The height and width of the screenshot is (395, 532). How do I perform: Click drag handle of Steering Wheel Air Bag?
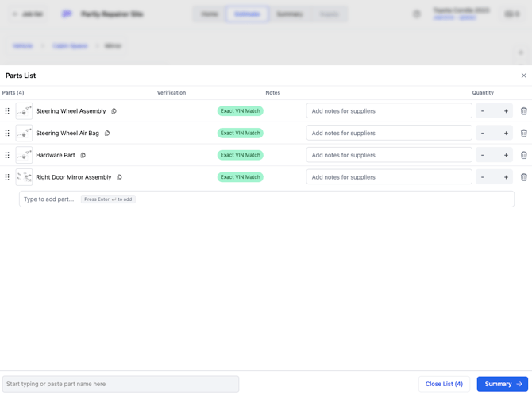[7, 134]
